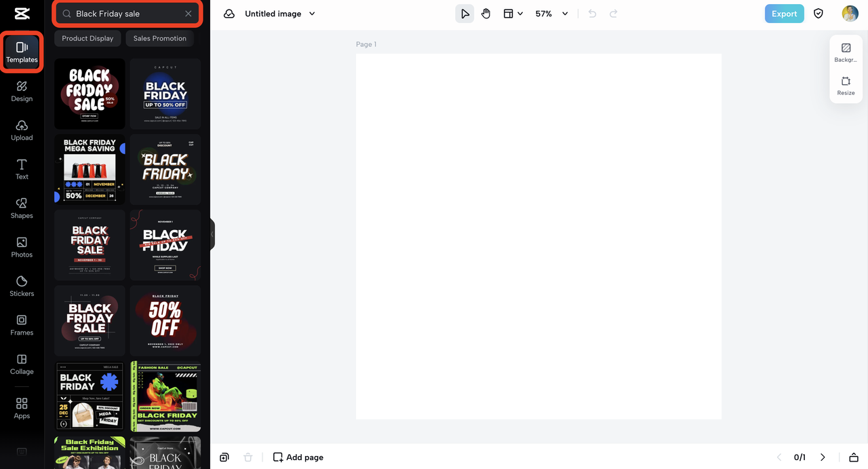This screenshot has width=868, height=469.
Task: Click Add page button
Action: [298, 457]
